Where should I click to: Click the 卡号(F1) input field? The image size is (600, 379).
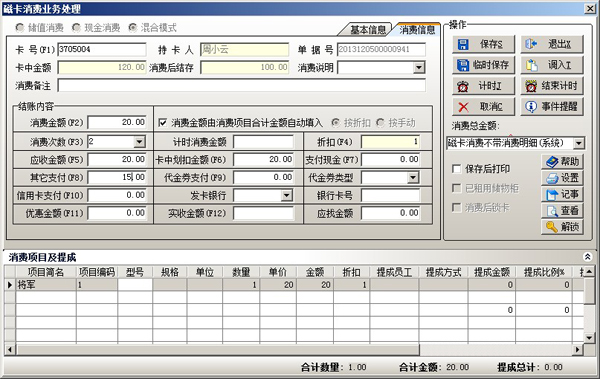click(102, 49)
